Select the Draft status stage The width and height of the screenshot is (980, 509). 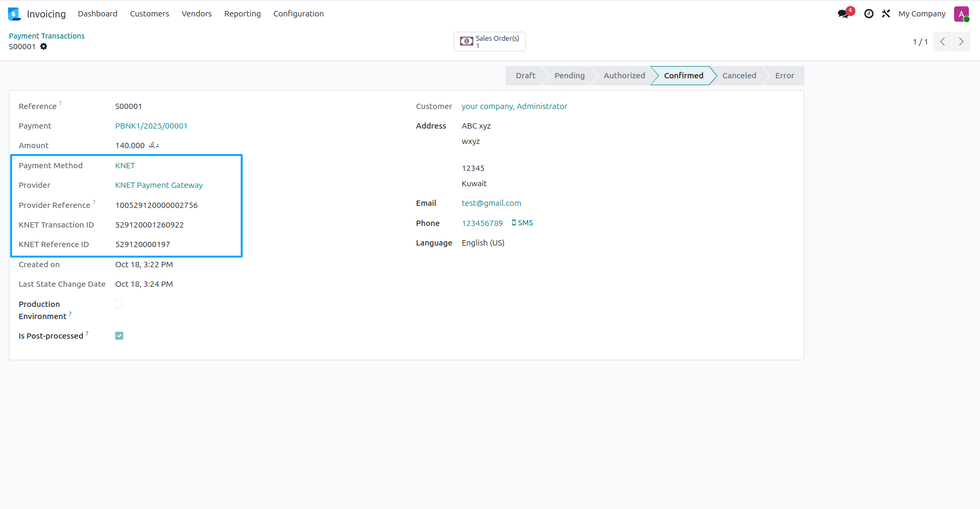click(525, 76)
